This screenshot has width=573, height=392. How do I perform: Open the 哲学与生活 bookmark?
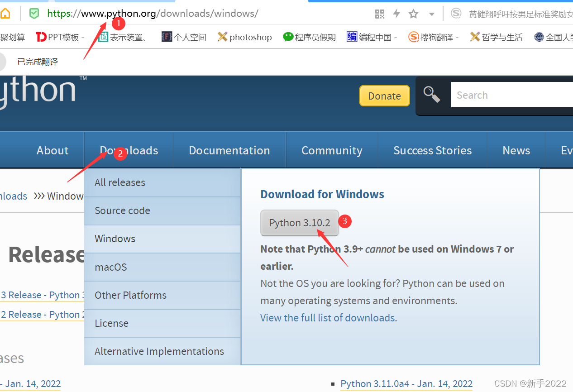[497, 37]
